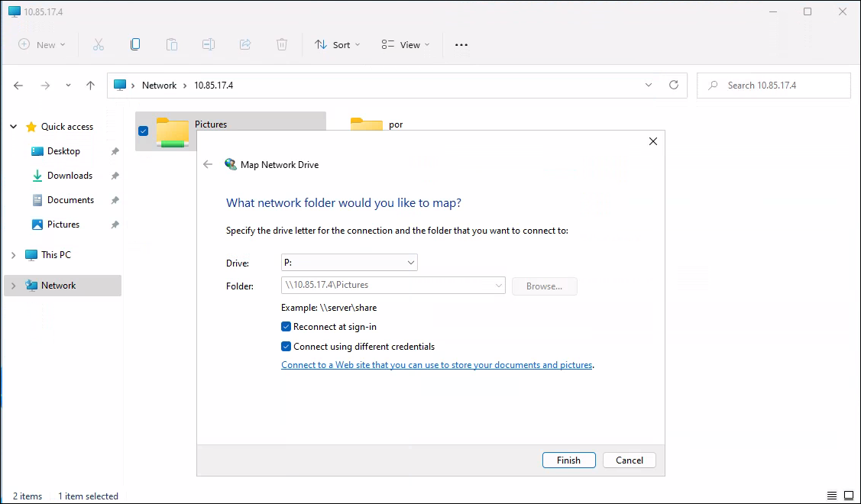Select Downloads in Quick access

coord(70,176)
